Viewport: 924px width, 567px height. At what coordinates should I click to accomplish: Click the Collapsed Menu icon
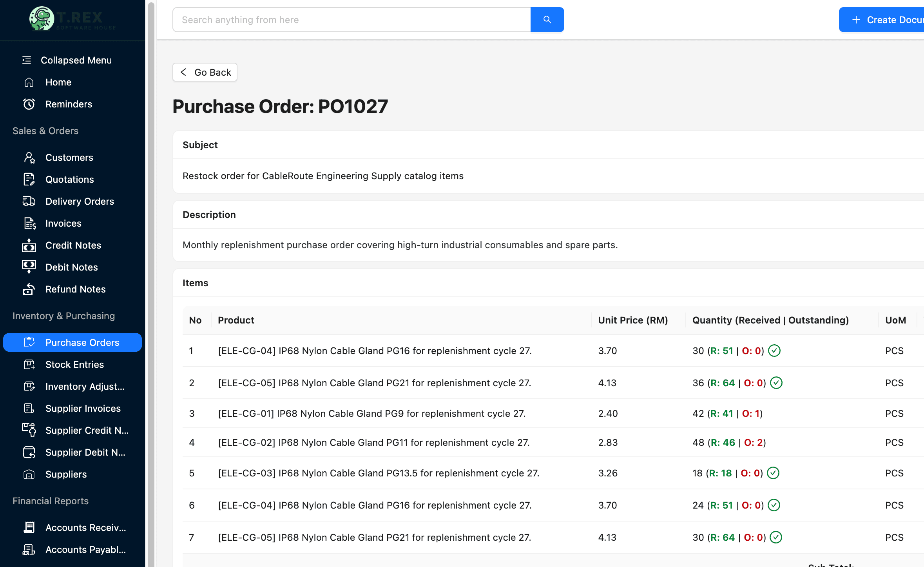tap(27, 60)
